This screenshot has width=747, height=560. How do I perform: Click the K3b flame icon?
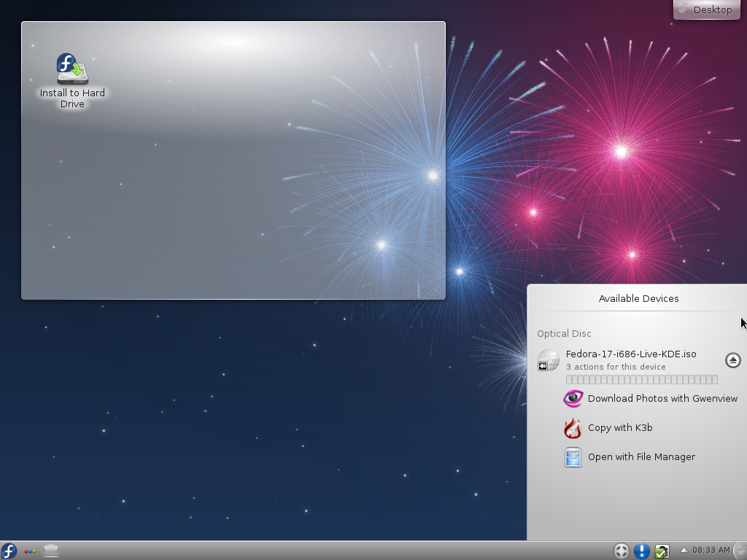point(573,427)
